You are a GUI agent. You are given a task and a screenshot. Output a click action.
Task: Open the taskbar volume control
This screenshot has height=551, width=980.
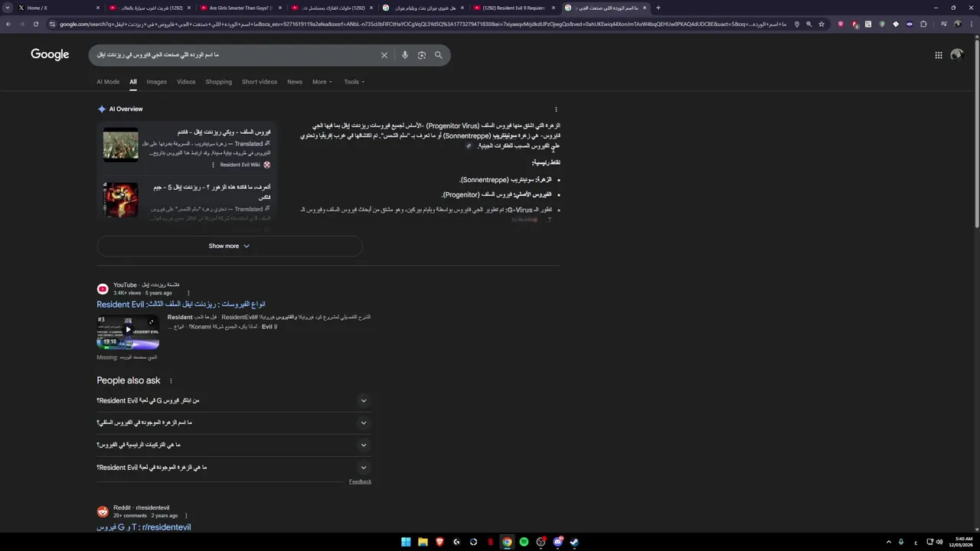click(939, 542)
